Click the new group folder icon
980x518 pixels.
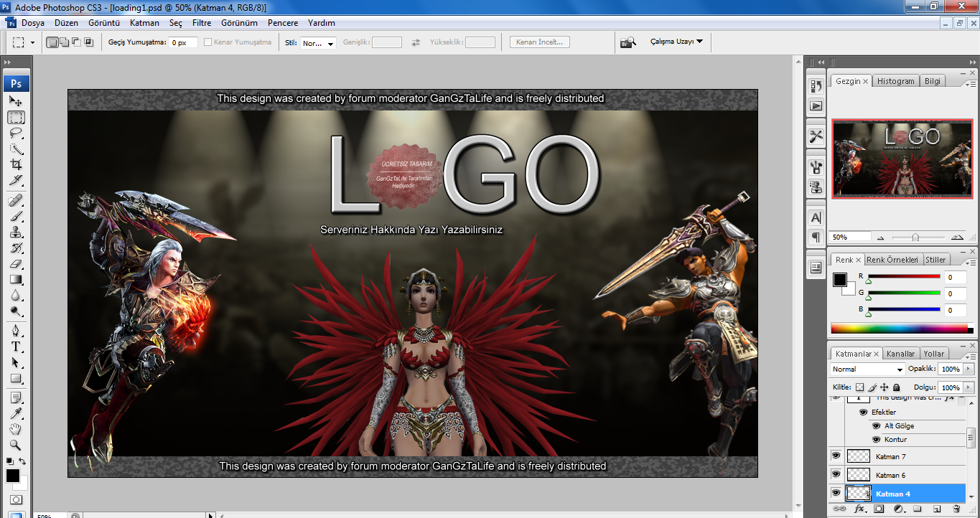click(x=918, y=509)
